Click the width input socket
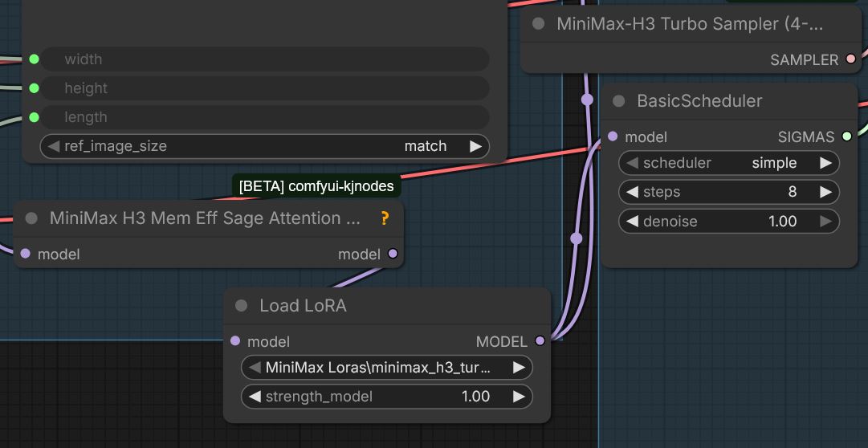Screen dimensions: 868x448 [34, 59]
